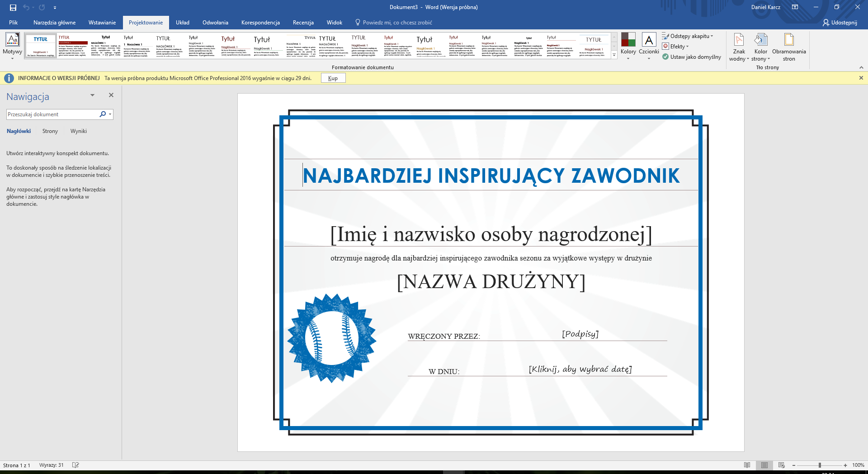The height and width of the screenshot is (474, 868).
Task: Expand the Odstępy akapitu dropdown
Action: [x=687, y=36]
